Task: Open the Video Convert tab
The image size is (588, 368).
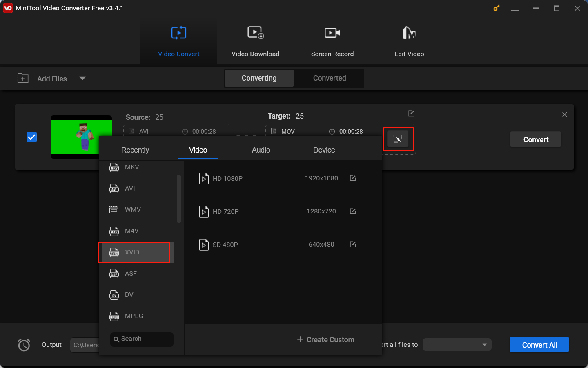Action: 179,42
